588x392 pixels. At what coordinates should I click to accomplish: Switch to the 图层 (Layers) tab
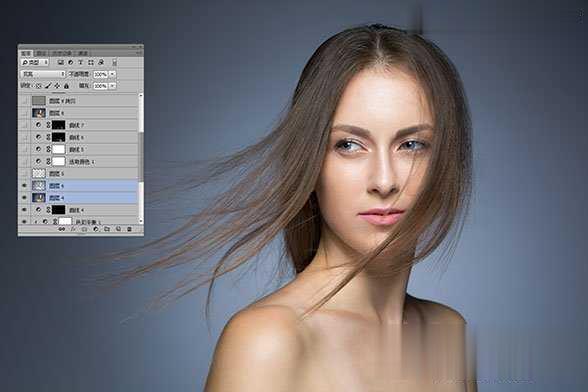26,53
